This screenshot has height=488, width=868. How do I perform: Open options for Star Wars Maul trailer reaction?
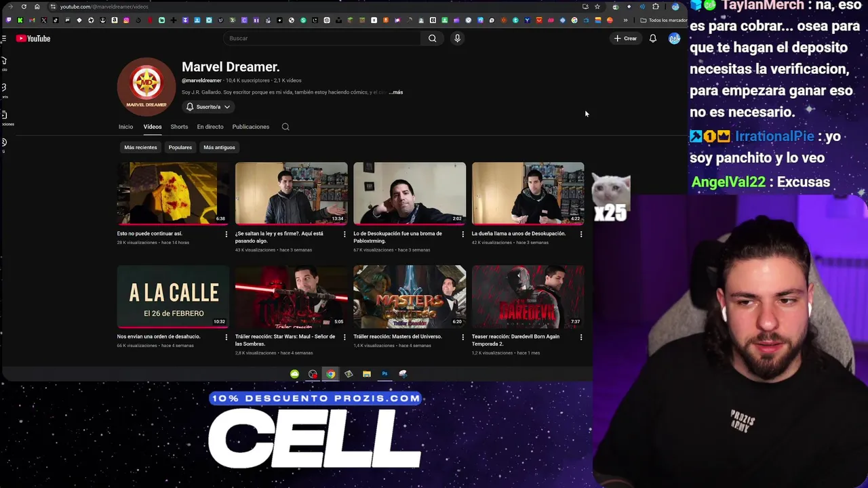coord(344,338)
